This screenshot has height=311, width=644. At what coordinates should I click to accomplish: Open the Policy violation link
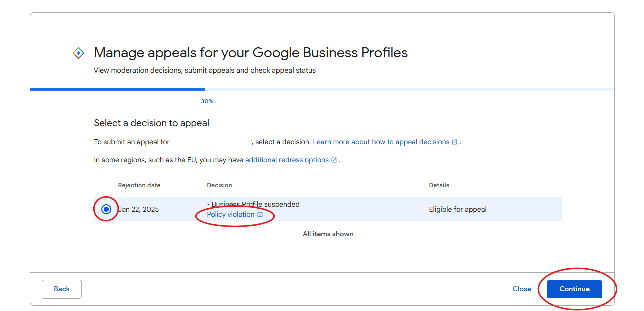click(231, 214)
